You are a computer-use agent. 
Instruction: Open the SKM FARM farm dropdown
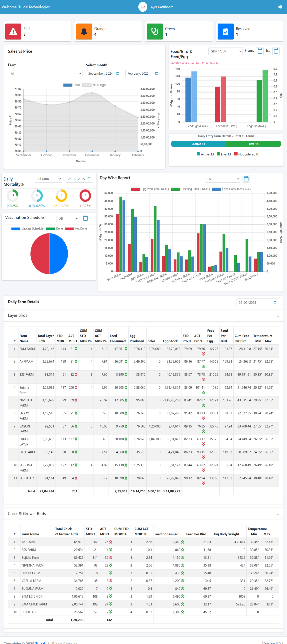click(225, 51)
